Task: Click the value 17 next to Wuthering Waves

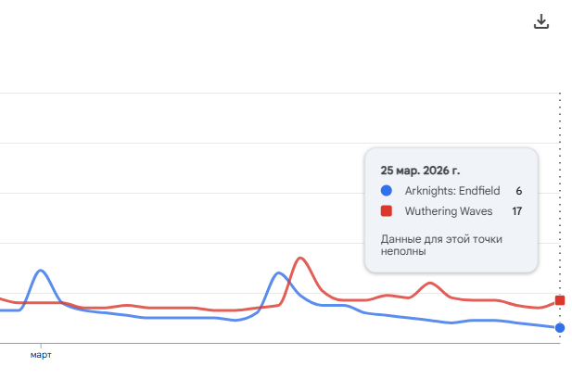Action: point(517,211)
